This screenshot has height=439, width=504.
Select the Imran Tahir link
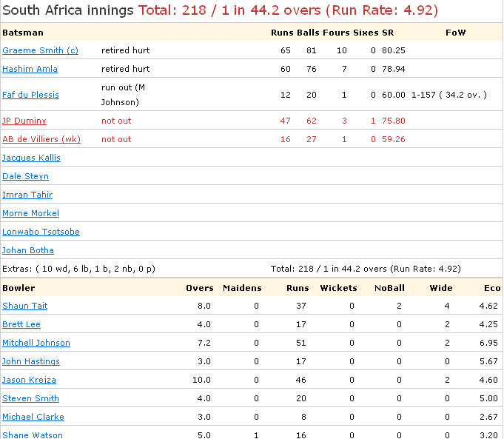pos(27,195)
